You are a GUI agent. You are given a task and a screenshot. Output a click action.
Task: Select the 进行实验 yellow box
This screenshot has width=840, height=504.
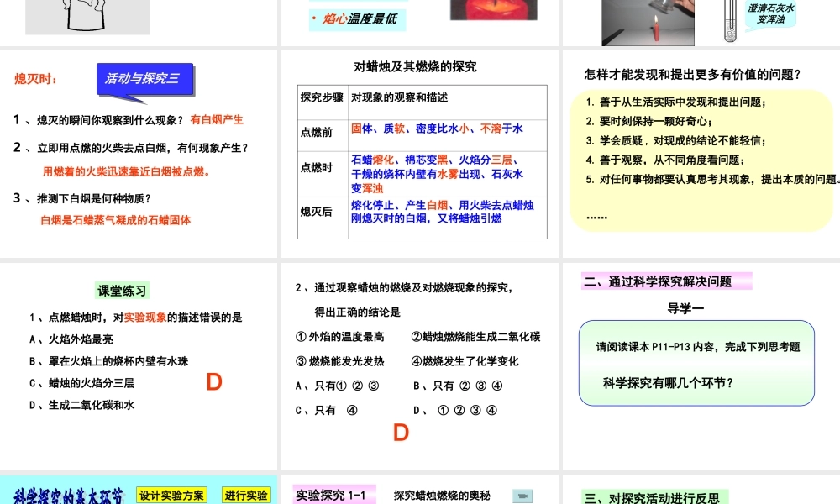[x=247, y=496]
